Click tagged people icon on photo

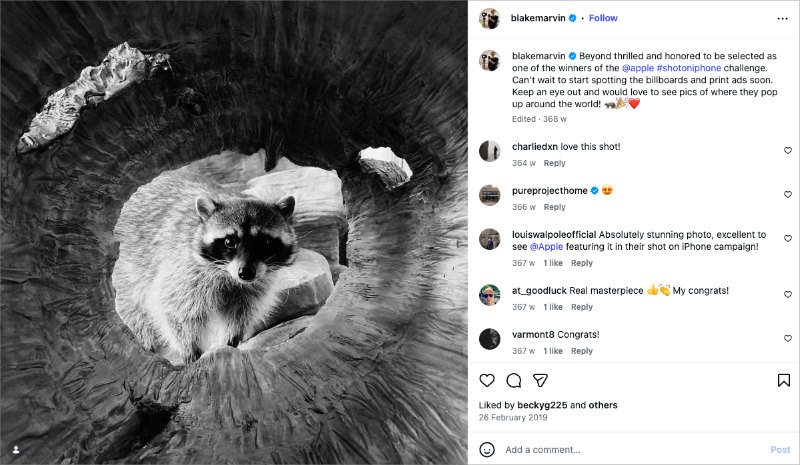[x=15, y=449]
